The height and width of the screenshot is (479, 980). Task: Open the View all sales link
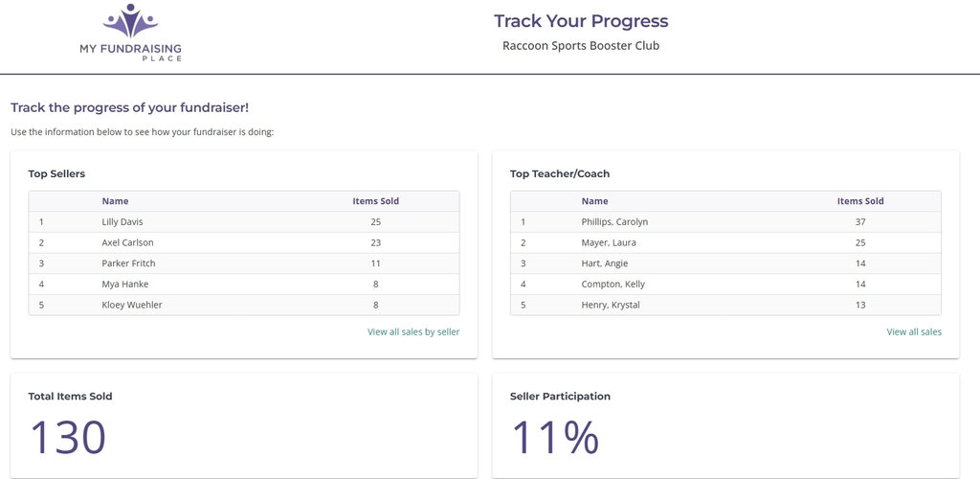tap(913, 331)
